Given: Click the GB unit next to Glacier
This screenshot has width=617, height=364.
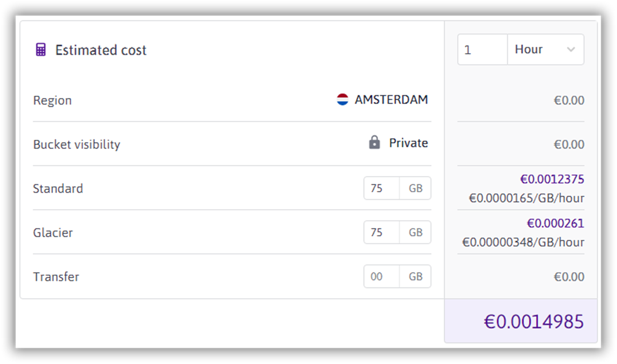Looking at the screenshot, I should click(415, 232).
